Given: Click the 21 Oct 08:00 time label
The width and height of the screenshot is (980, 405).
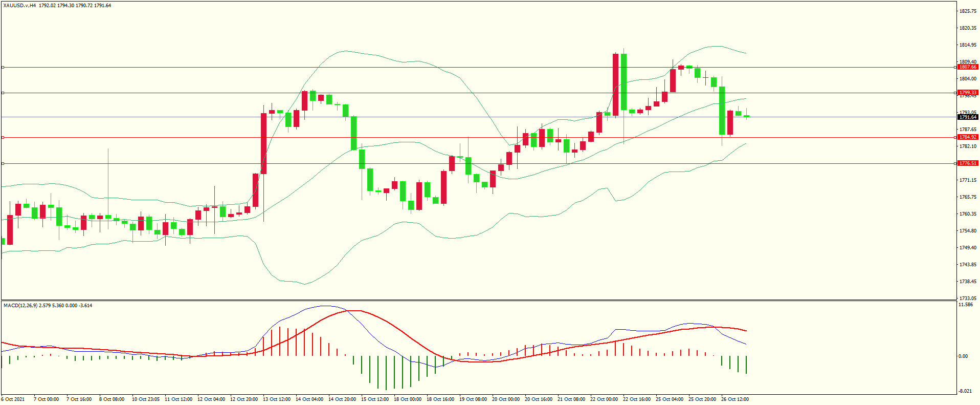Looking at the screenshot, I should pos(571,399).
